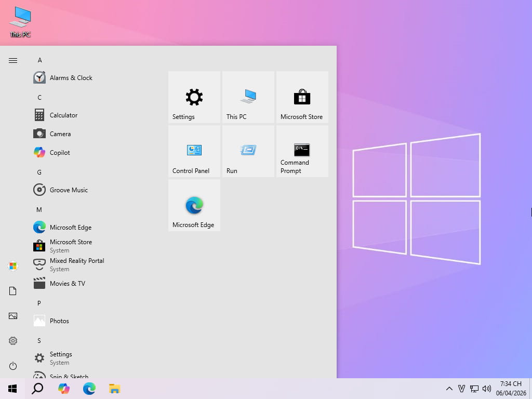Open Groove Music

[91, 190]
